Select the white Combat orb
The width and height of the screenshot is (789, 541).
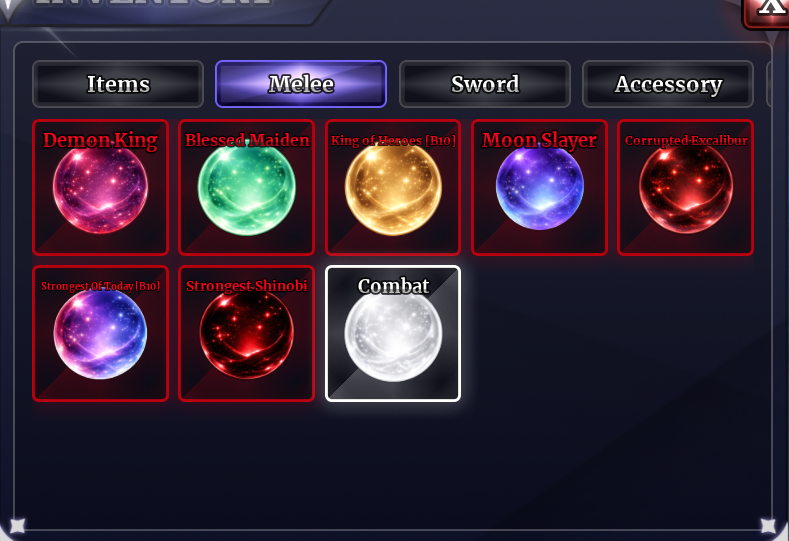point(393,335)
